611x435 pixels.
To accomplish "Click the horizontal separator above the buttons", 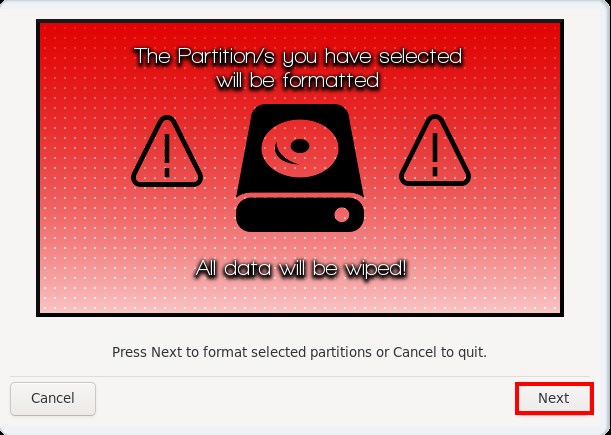I will click(x=306, y=377).
